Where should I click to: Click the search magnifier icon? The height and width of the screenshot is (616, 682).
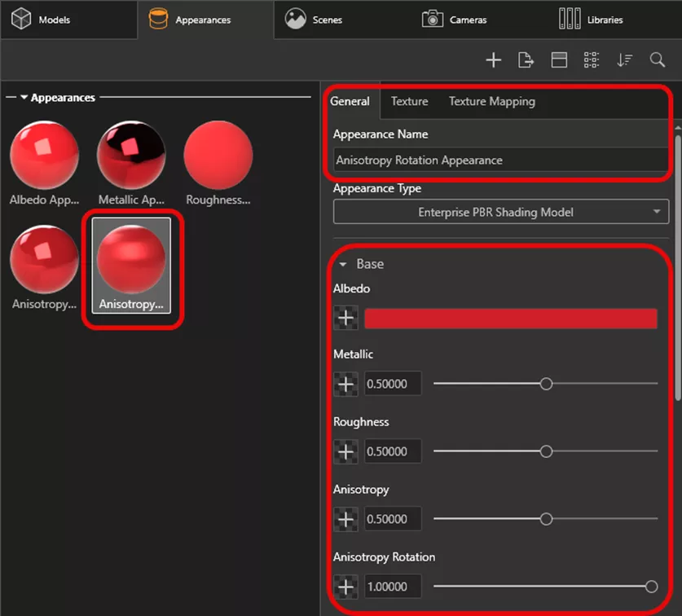coord(658,59)
